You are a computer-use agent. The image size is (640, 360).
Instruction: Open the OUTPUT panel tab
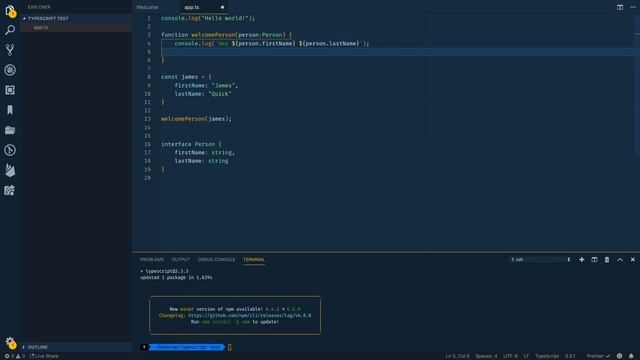pos(181,260)
